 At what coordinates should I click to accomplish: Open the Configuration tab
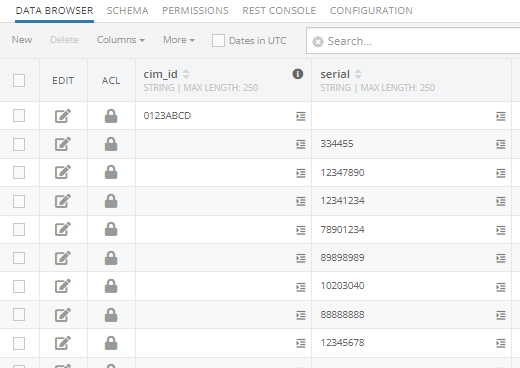point(371,11)
